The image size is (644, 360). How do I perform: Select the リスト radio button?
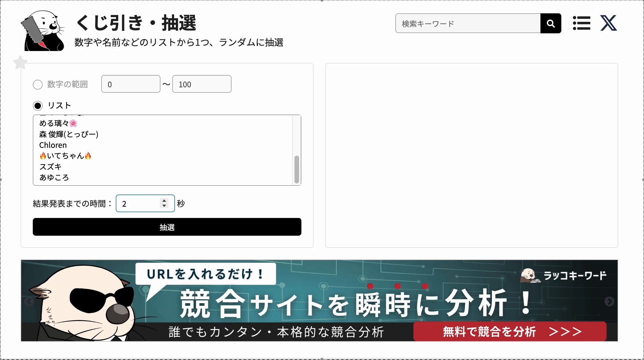click(38, 106)
